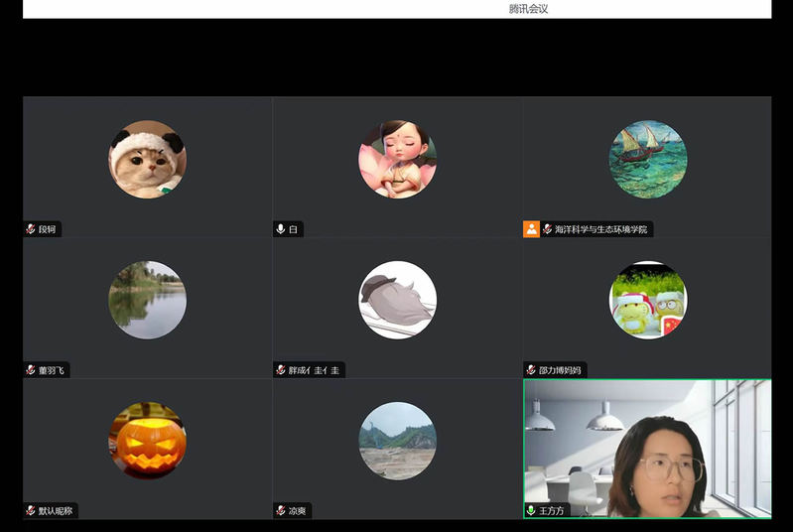The height and width of the screenshot is (532, 793).
Task: Click the muted microphone icon beside 段钶
Action: [x=31, y=229]
